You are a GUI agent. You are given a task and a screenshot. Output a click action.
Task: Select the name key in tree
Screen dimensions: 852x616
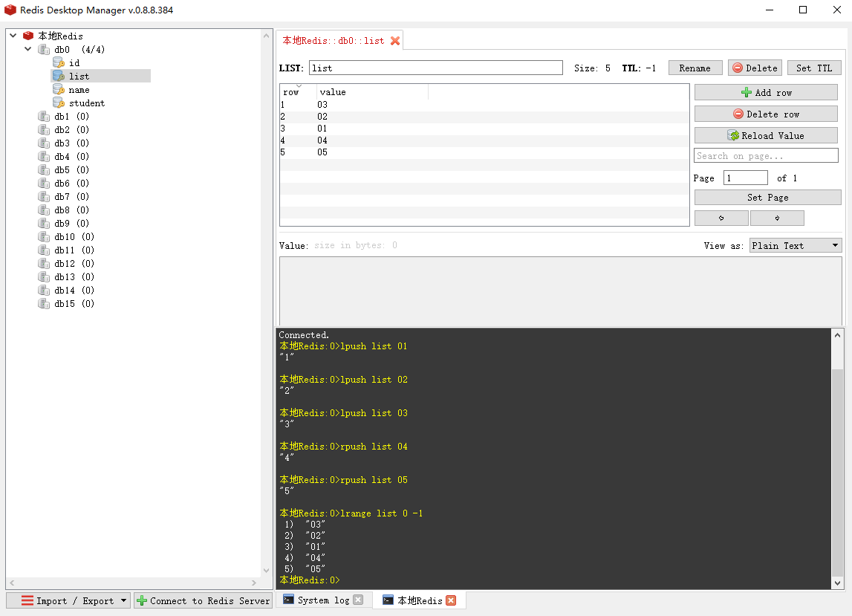tap(79, 90)
